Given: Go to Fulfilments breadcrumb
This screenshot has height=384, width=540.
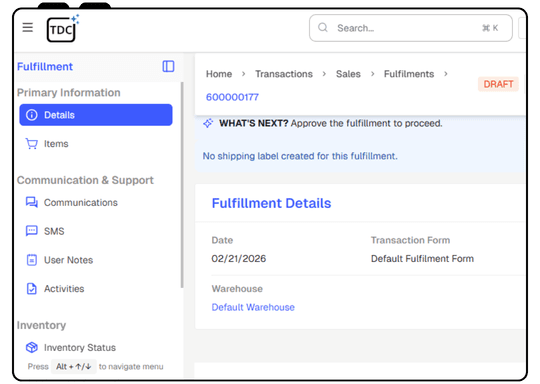Looking at the screenshot, I should pyautogui.click(x=409, y=74).
